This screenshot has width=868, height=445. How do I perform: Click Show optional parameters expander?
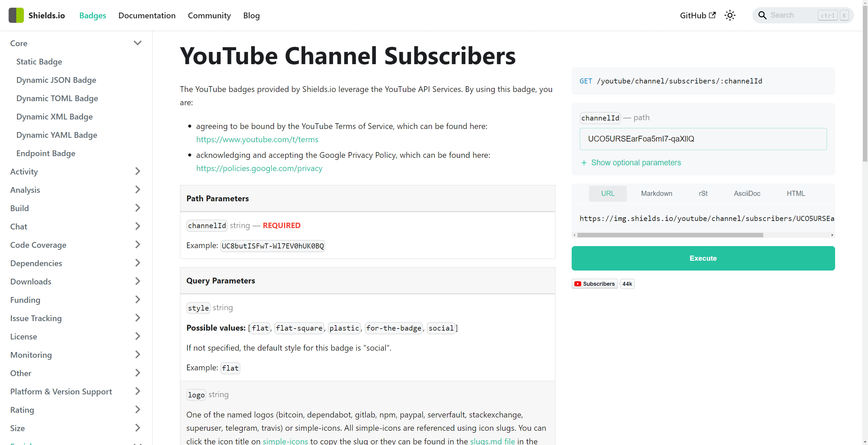coord(630,162)
